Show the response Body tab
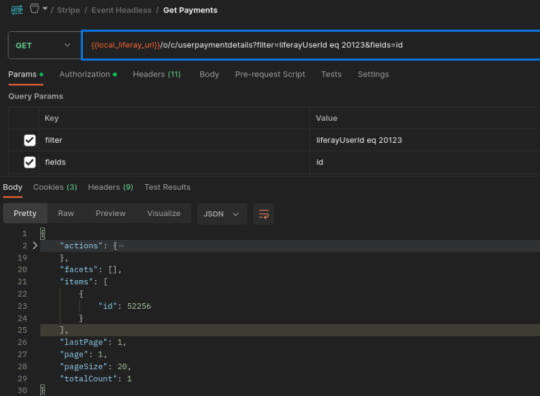Screen dimensions: 540x396 coord(13,187)
